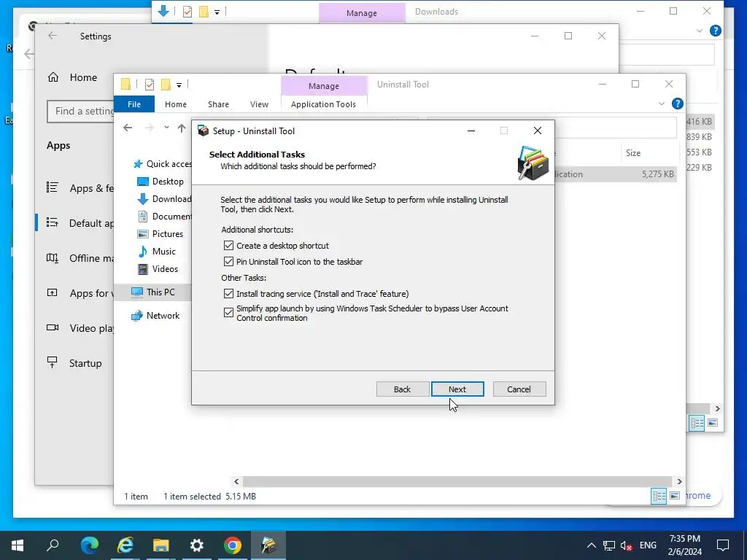Open Settings gear on taskbar
Image resolution: width=747 pixels, height=560 pixels.
click(197, 545)
